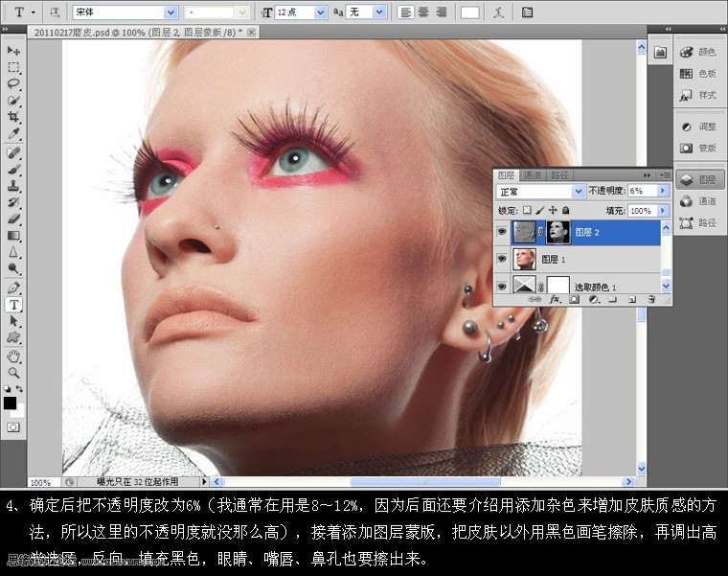Screen dimensions: 728x576
Task: Click create warped text icon
Action: (499, 12)
